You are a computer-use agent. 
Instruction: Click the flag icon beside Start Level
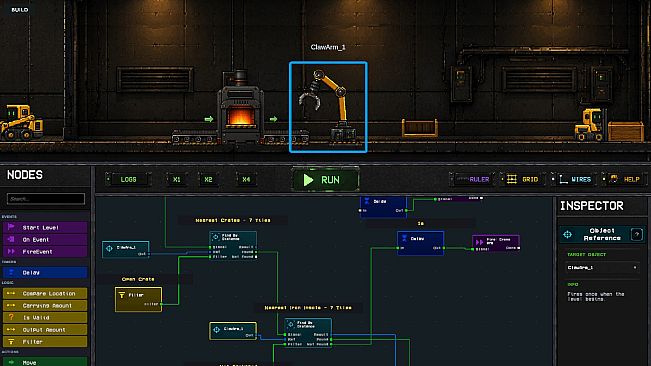click(x=11, y=227)
